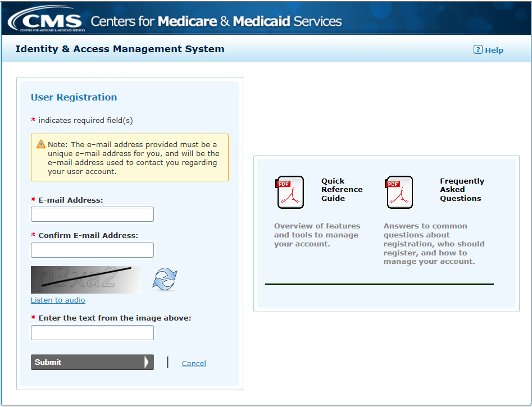Click the 'E-mail Address:' label
The image size is (532, 407).
coord(71,200)
